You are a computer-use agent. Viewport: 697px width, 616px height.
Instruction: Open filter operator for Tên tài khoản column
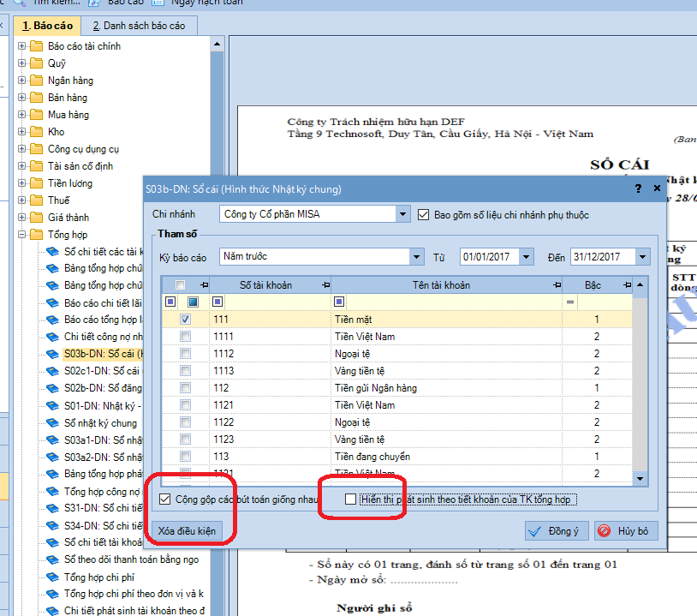(x=339, y=302)
